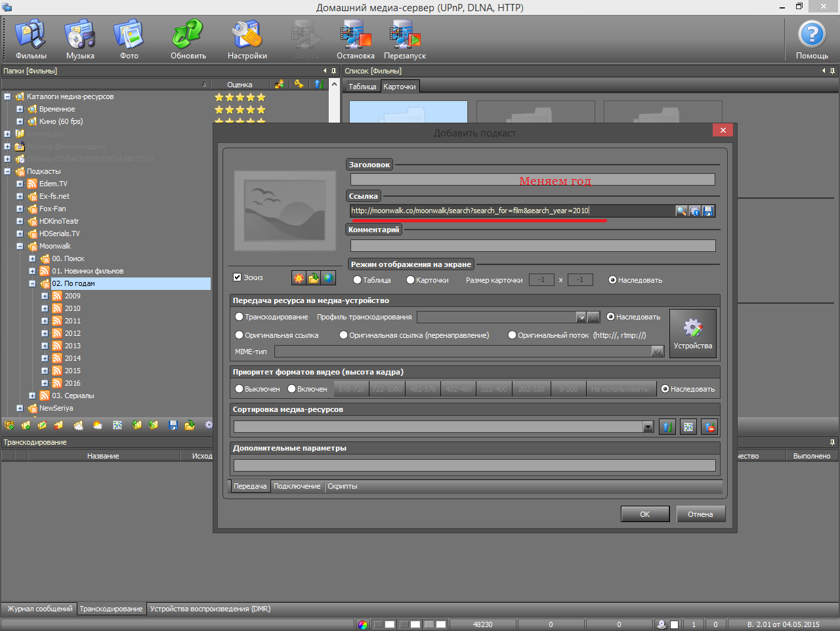Collapse the Moonwalk podcast node

(20, 247)
